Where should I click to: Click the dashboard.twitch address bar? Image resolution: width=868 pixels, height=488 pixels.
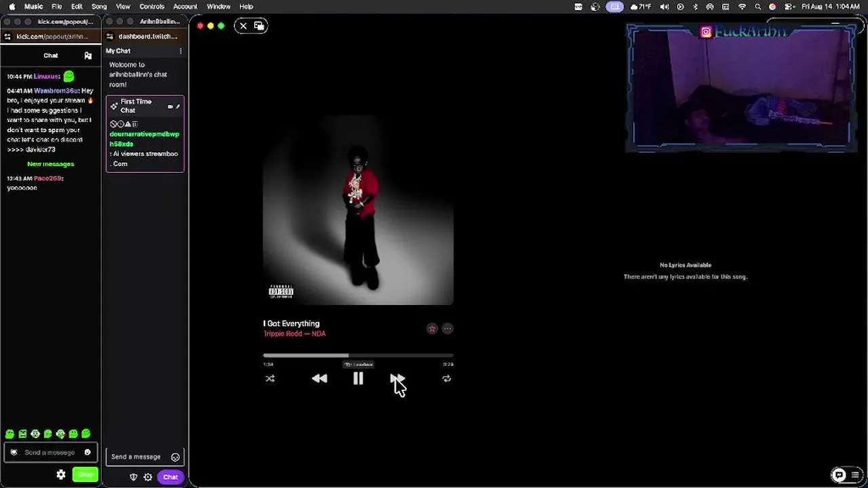pyautogui.click(x=148, y=37)
